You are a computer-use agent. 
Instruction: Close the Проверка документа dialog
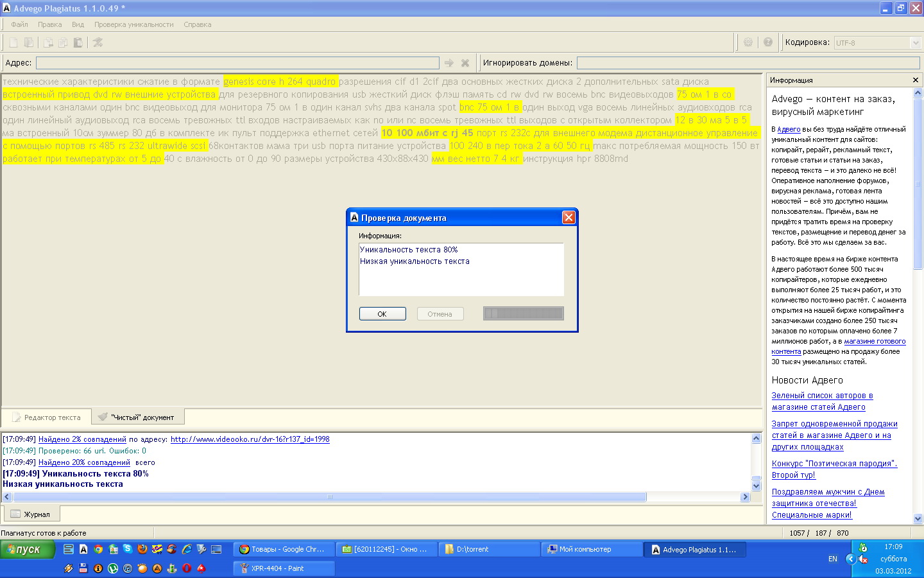tap(569, 218)
